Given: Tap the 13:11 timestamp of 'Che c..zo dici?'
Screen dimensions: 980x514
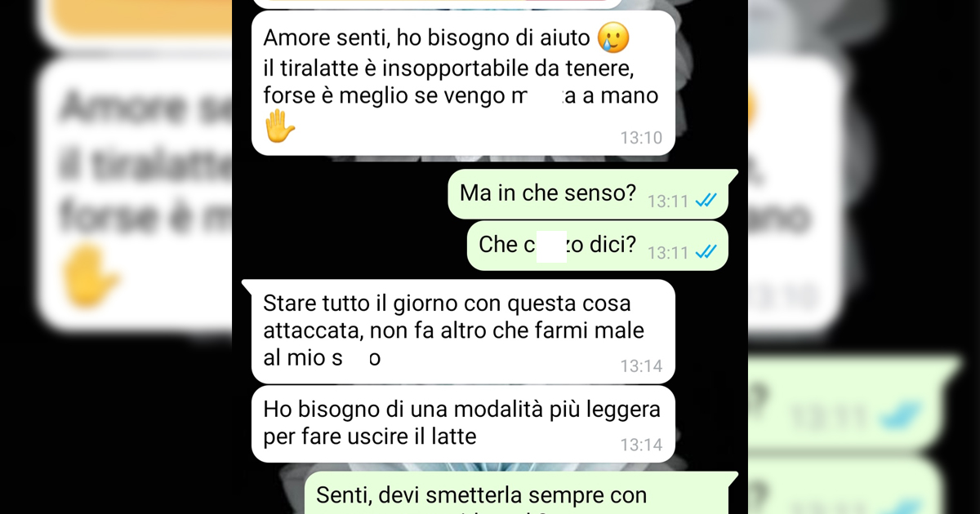Looking at the screenshot, I should tap(668, 253).
